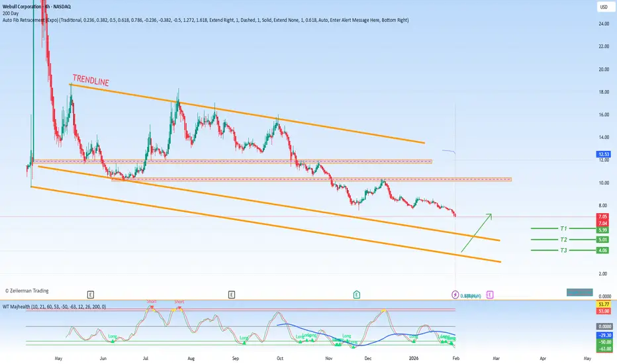Click the red 7.05 last price label
The width and height of the screenshot is (617, 364).
click(603, 216)
